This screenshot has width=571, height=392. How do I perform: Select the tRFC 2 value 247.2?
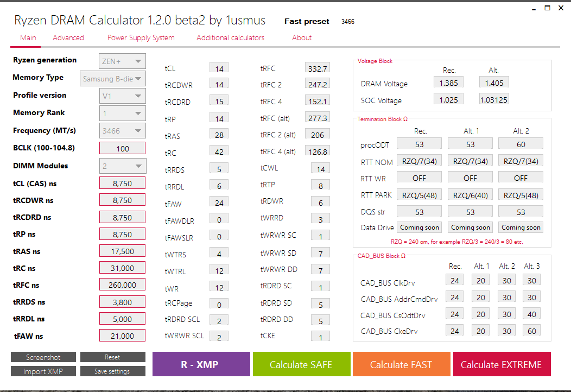318,84
